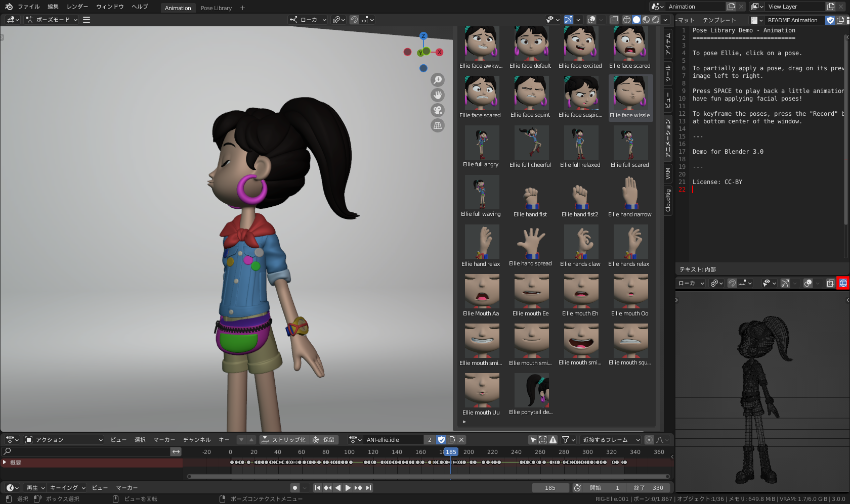Image resolution: width=850 pixels, height=504 pixels.
Task: Click the current frame field showing 185
Action: pyautogui.click(x=550, y=488)
